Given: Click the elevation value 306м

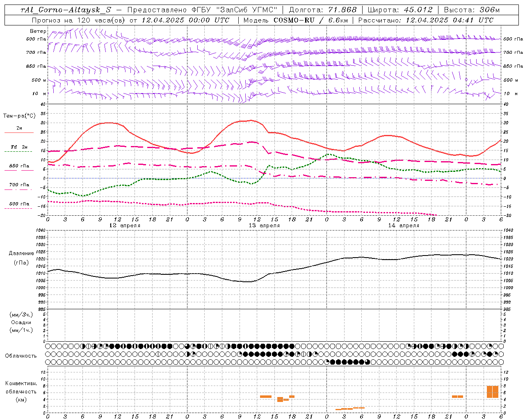Looking at the screenshot, I should (x=490, y=10).
